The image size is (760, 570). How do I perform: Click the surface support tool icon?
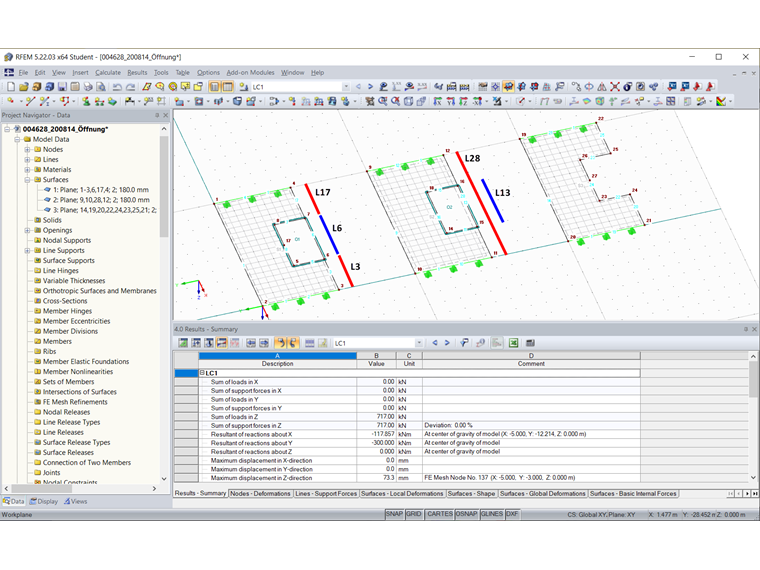[x=112, y=101]
